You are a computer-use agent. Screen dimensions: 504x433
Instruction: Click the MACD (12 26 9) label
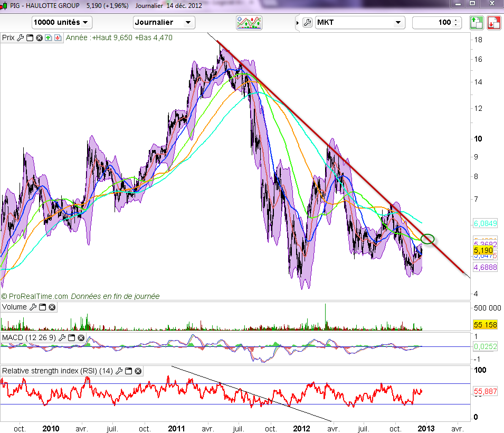pos(29,338)
